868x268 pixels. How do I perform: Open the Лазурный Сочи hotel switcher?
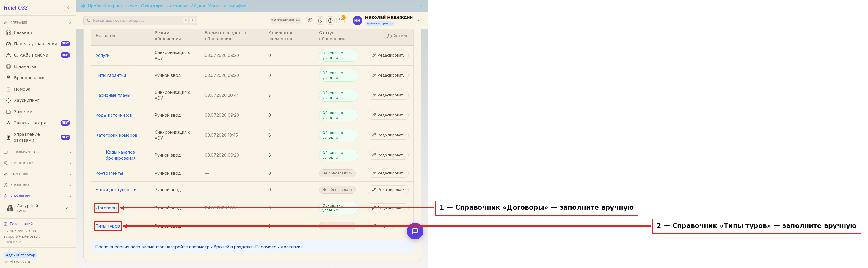tap(38, 208)
